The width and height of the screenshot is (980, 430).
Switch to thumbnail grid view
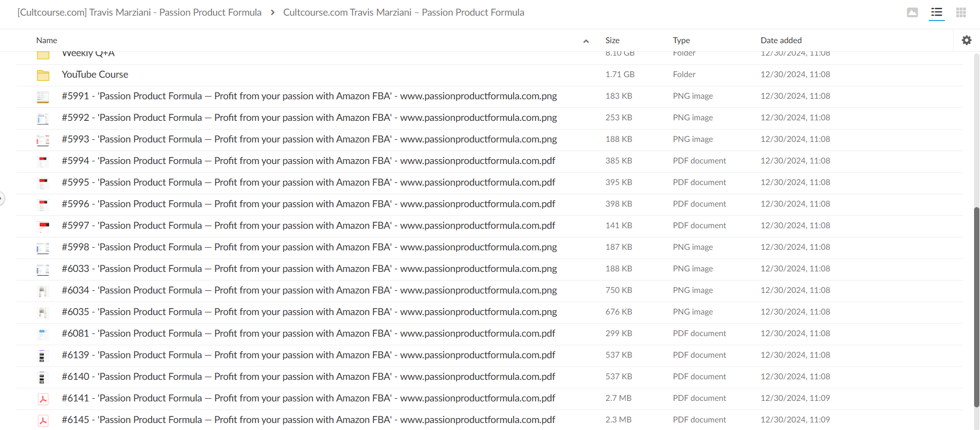[961, 12]
